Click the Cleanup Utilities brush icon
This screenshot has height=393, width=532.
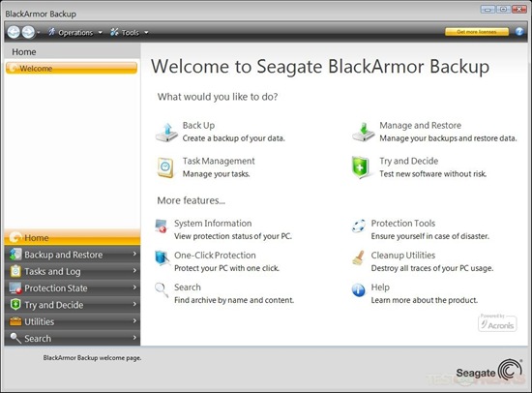358,257
